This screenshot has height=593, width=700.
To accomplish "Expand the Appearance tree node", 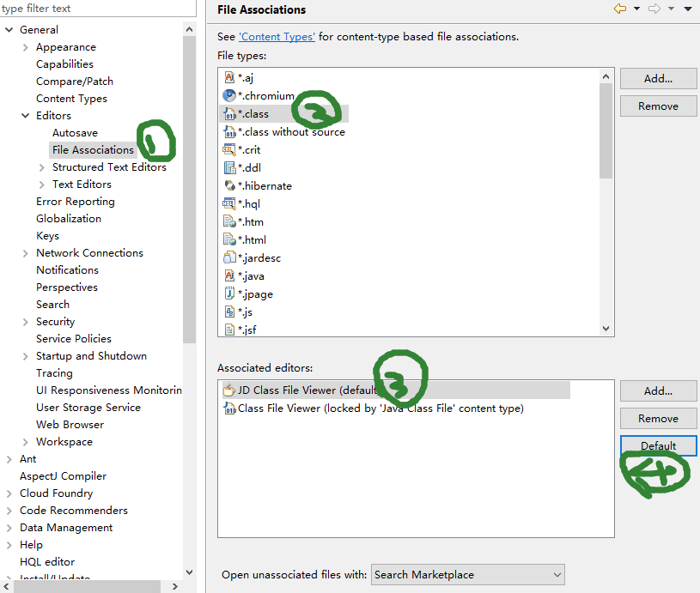I will coord(26,47).
